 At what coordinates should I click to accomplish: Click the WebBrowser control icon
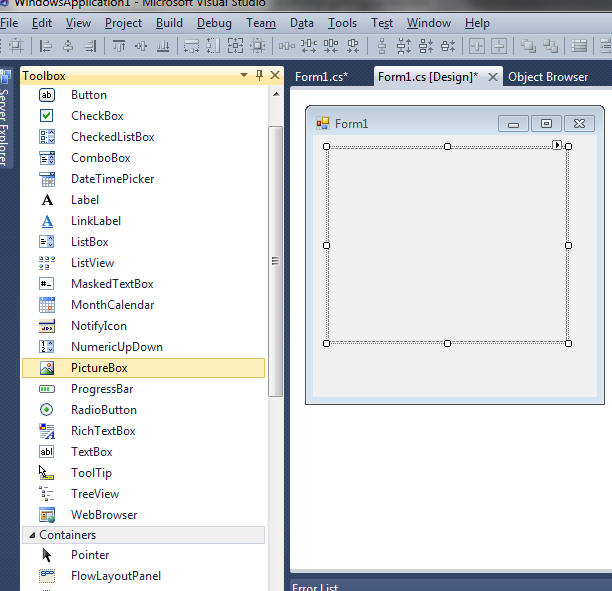[47, 515]
